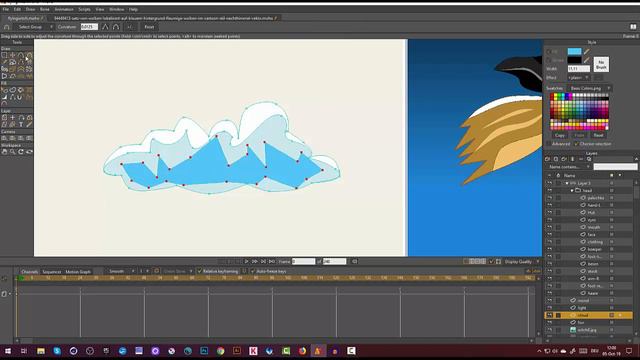Viewport: 640px width, 360px height.
Task: Open Chrome from the Windows taskbar
Action: (220, 351)
